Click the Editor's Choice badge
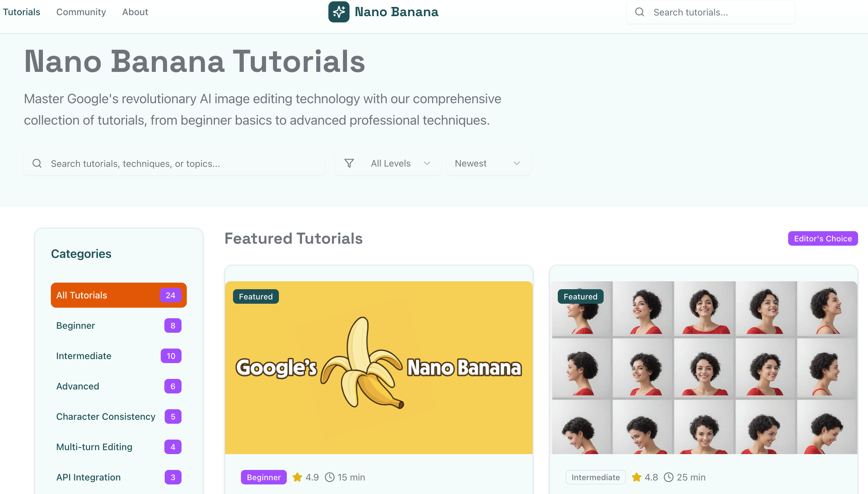The image size is (868, 494). (823, 238)
